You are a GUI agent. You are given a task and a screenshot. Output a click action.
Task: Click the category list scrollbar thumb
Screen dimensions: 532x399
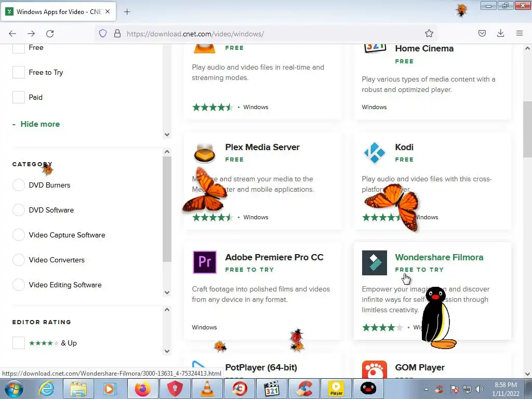tap(167, 209)
